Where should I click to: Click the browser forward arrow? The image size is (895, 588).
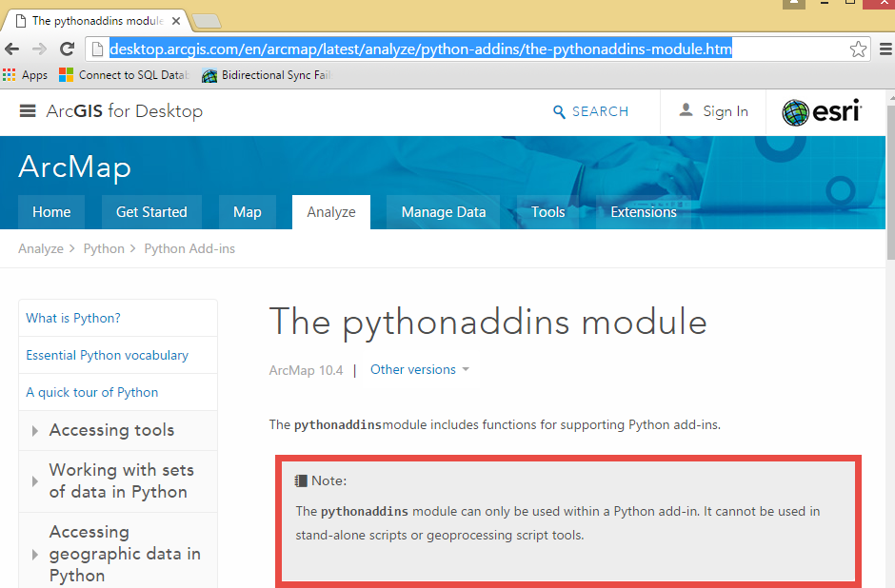39,49
